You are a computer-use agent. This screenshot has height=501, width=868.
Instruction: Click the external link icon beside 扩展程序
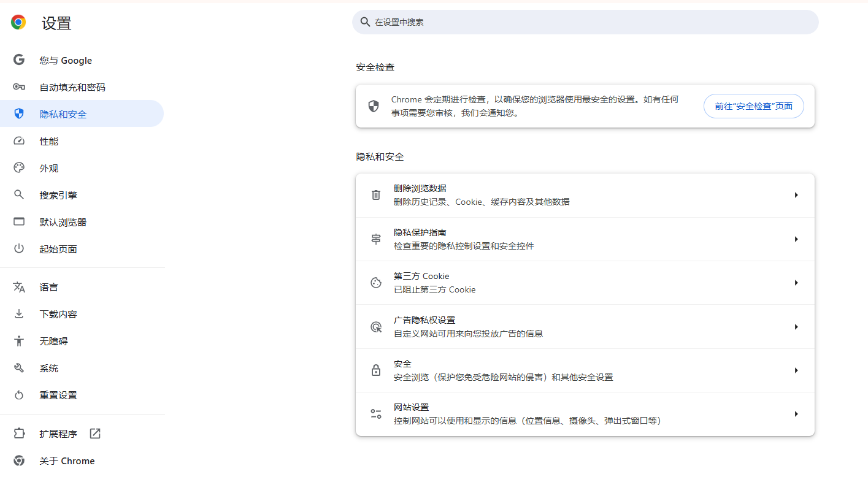[x=95, y=434]
